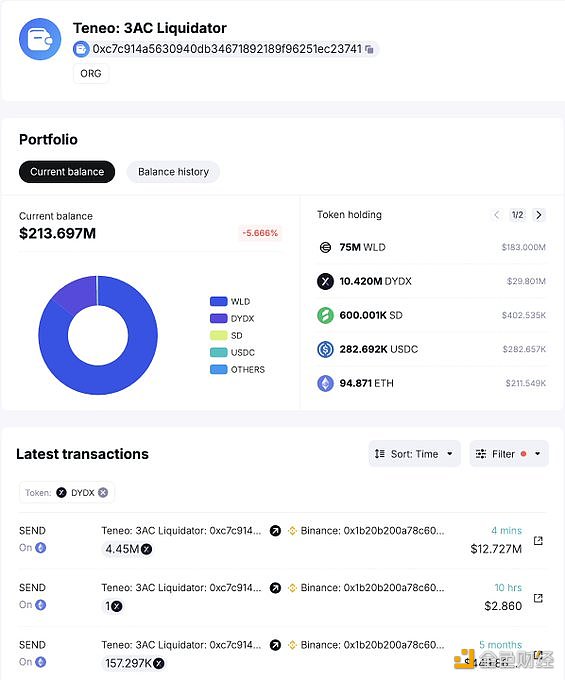Image resolution: width=565 pixels, height=680 pixels.
Task: Open external link for 10 hrs transaction
Action: tap(538, 598)
